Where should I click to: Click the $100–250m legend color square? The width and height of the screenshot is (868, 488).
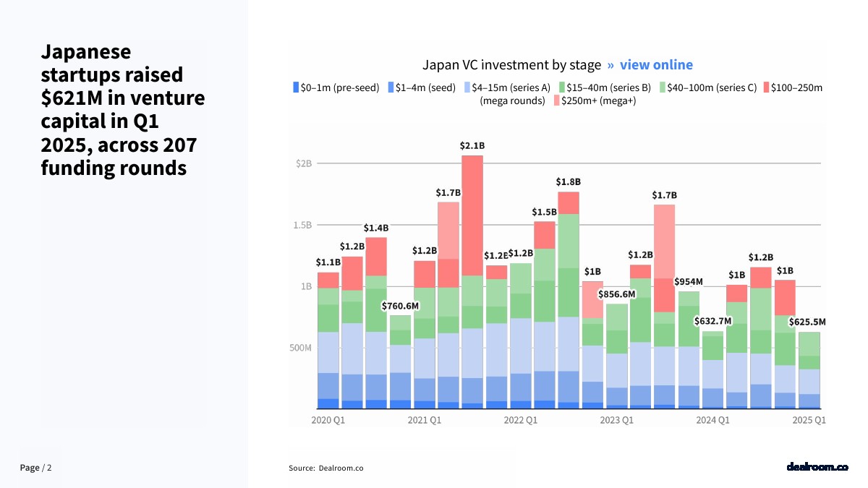pos(766,87)
